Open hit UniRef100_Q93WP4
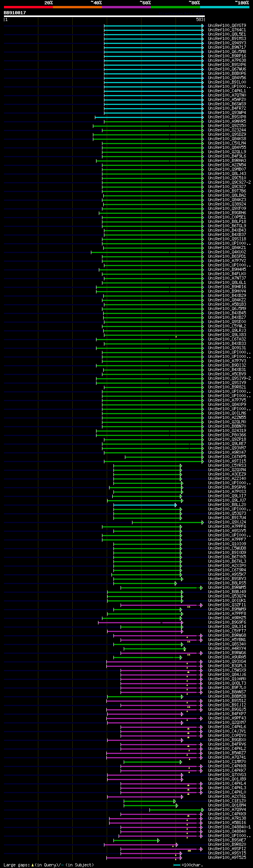 point(227,112)
